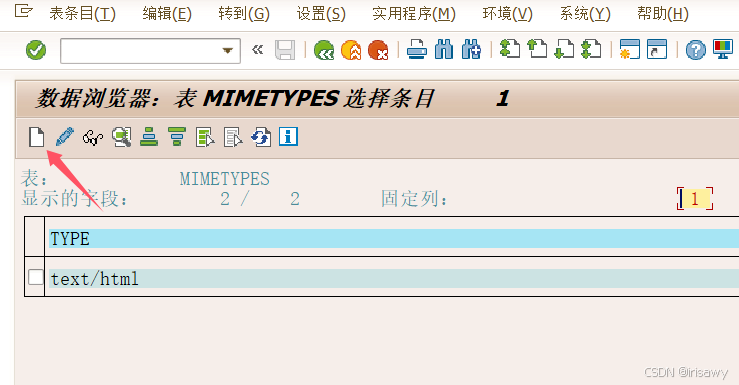Open the 编辑(E) menu
Screen dimensions: 739x385
(167, 14)
